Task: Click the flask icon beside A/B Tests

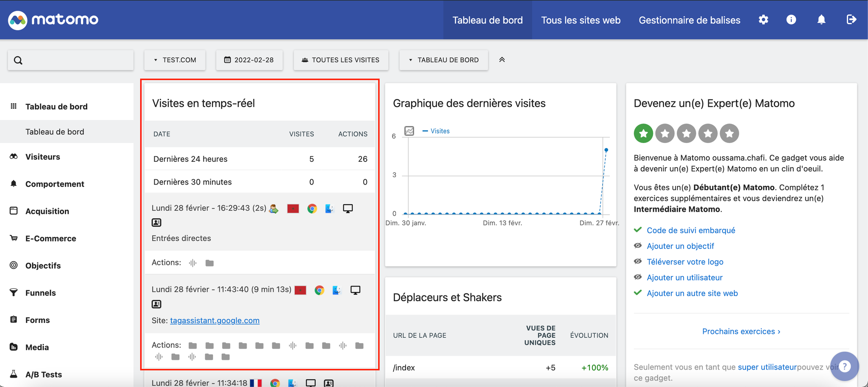Action: [x=14, y=374]
